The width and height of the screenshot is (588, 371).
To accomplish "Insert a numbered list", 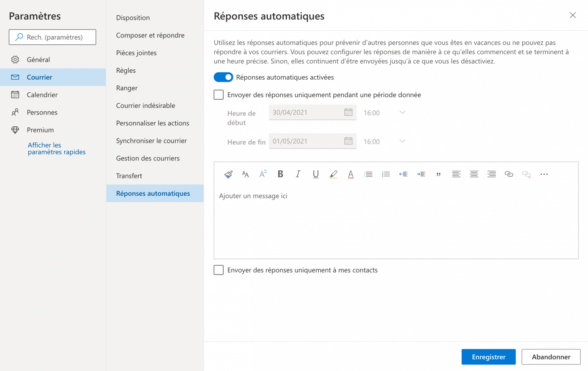I will (386, 174).
